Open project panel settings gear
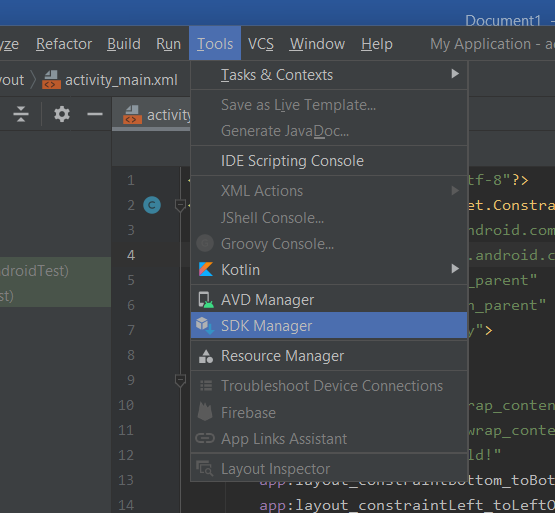555x513 pixels. pyautogui.click(x=62, y=114)
